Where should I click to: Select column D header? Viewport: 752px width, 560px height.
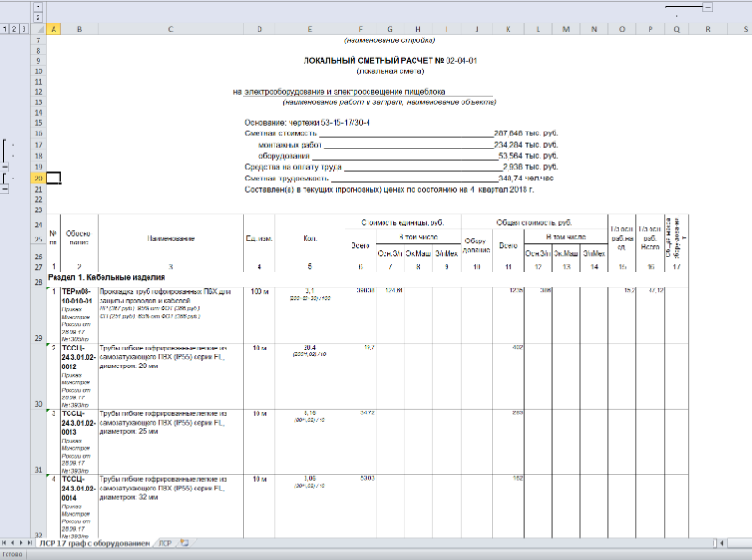pyautogui.click(x=259, y=29)
